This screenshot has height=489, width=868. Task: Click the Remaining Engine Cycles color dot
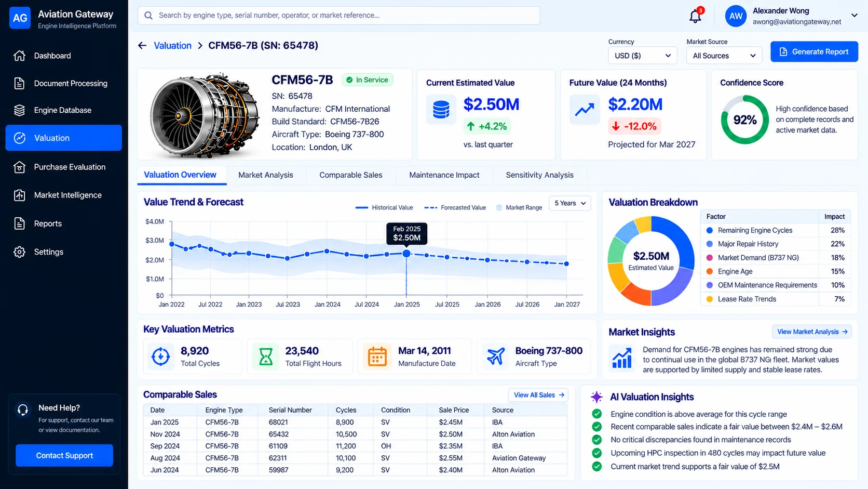click(710, 230)
